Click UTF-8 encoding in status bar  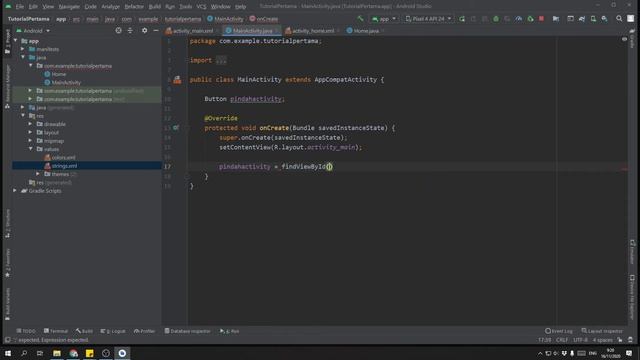pyautogui.click(x=580, y=340)
